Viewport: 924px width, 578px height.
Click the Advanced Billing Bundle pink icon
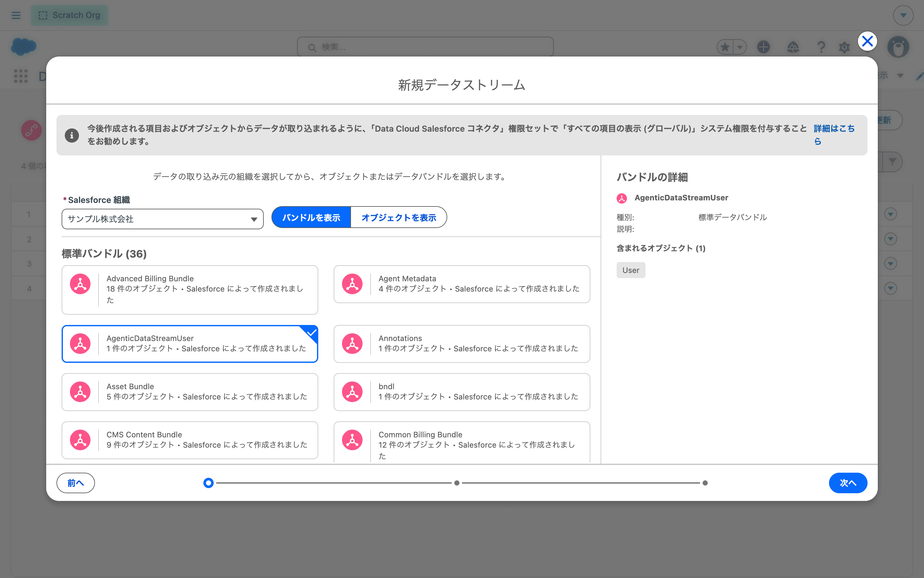pyautogui.click(x=80, y=284)
